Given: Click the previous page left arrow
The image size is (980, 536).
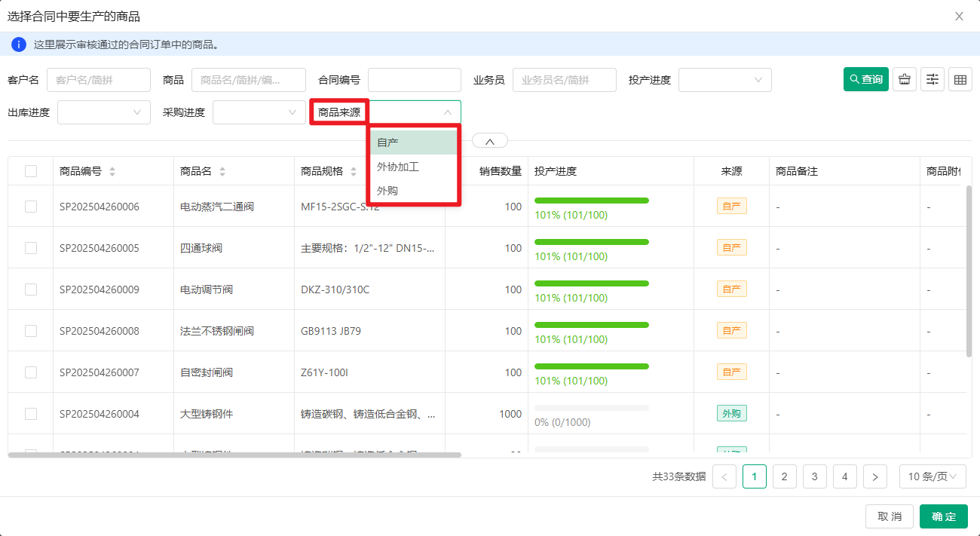Looking at the screenshot, I should [x=724, y=476].
